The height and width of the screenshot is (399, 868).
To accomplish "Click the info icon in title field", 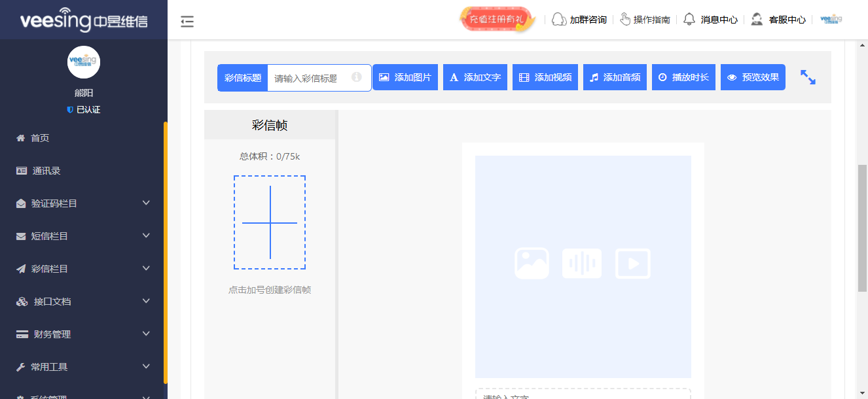I will click(x=357, y=77).
